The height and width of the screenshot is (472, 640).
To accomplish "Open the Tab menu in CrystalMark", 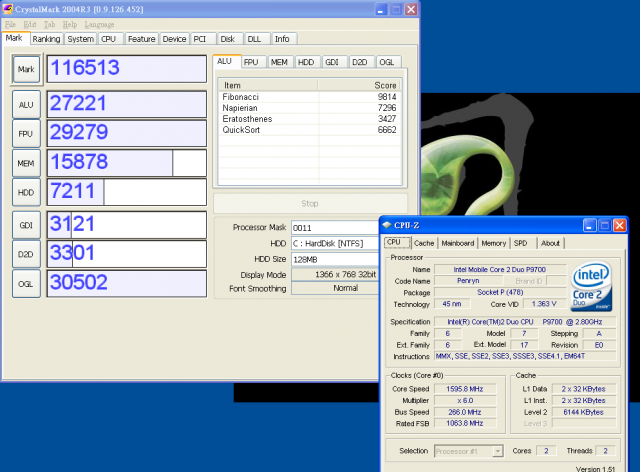I will pyautogui.click(x=49, y=24).
